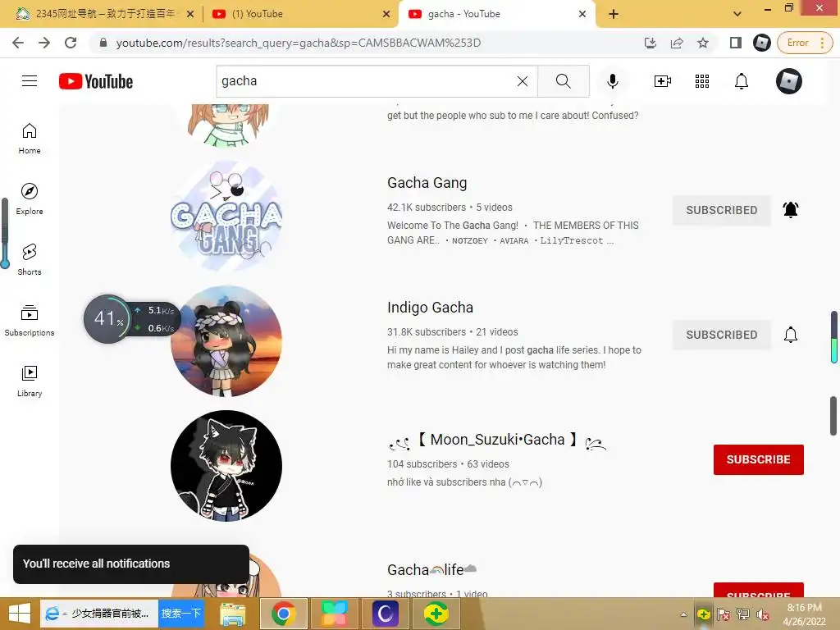Go to Home in the sidebar
Screen dimensions: 840x630
click(x=30, y=139)
